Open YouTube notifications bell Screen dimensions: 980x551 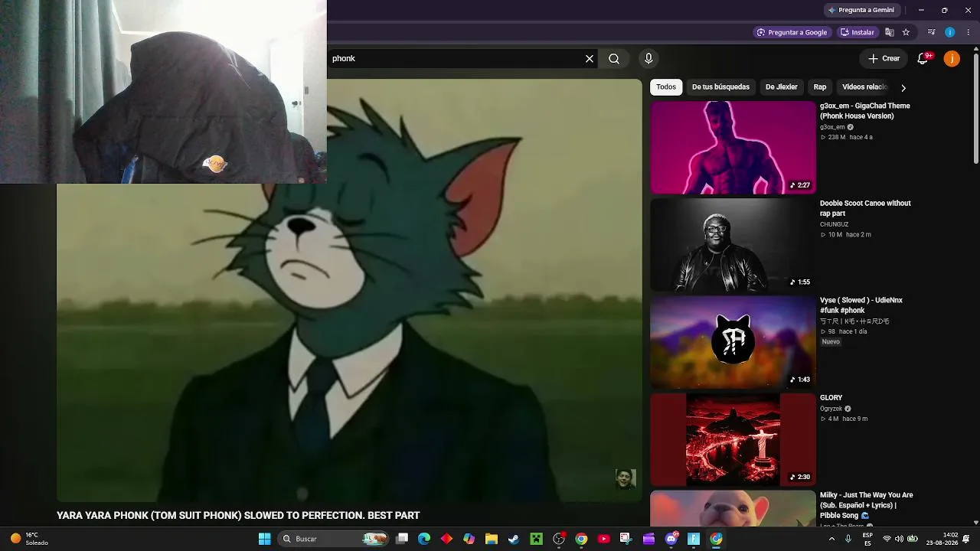point(923,59)
